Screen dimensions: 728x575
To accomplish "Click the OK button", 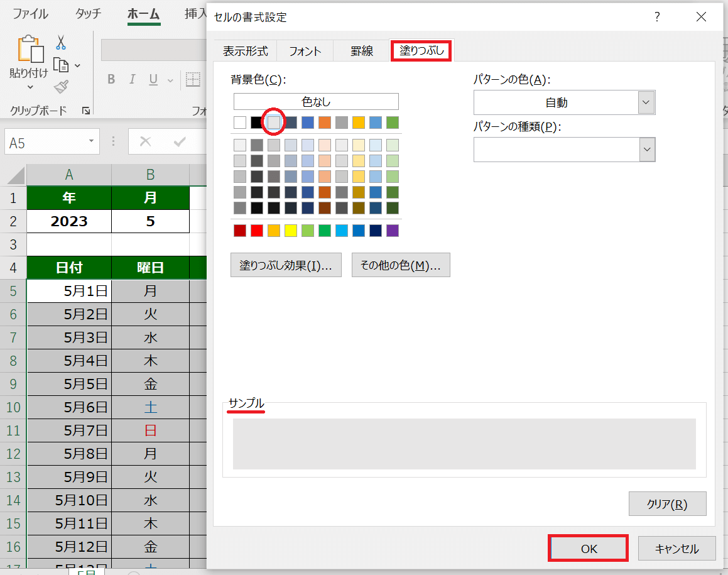I will (589, 549).
